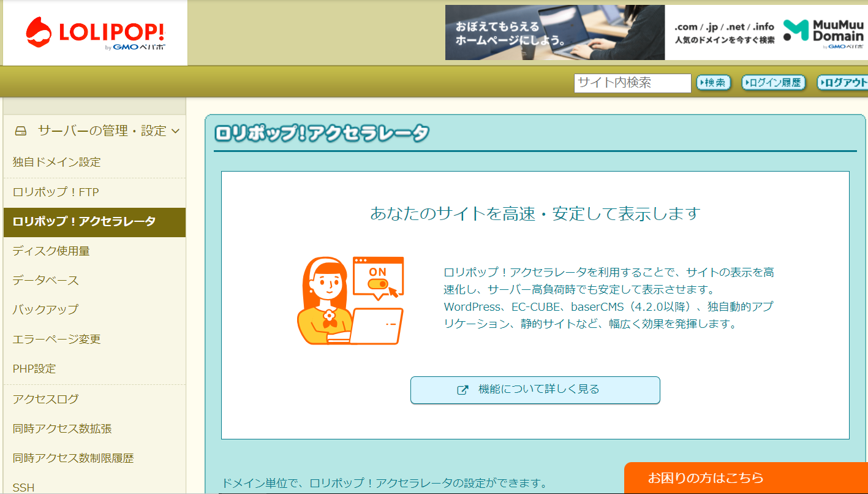Open アクセスログ
This screenshot has height=494, width=868.
point(46,399)
